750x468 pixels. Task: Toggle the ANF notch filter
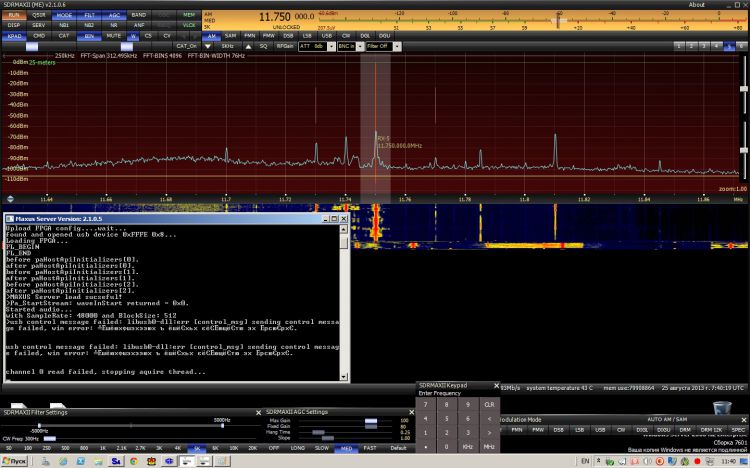139,25
